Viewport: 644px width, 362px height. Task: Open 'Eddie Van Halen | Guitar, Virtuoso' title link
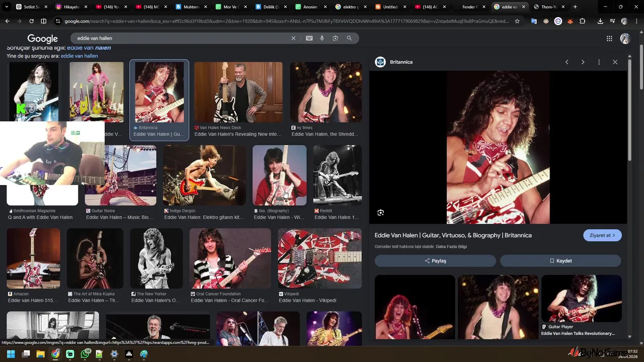click(x=453, y=235)
